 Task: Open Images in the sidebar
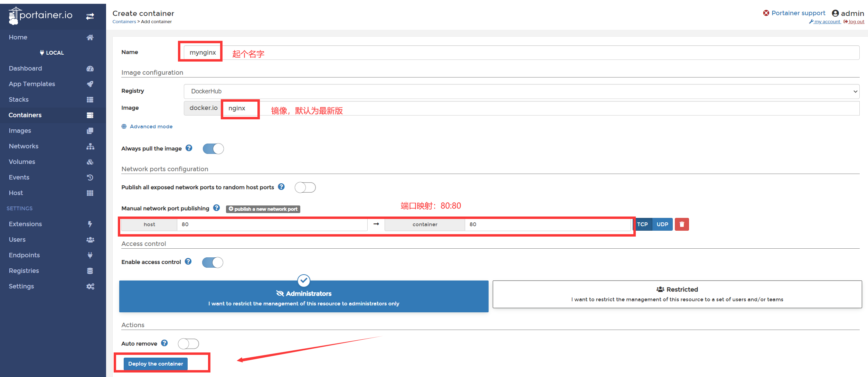pyautogui.click(x=20, y=131)
